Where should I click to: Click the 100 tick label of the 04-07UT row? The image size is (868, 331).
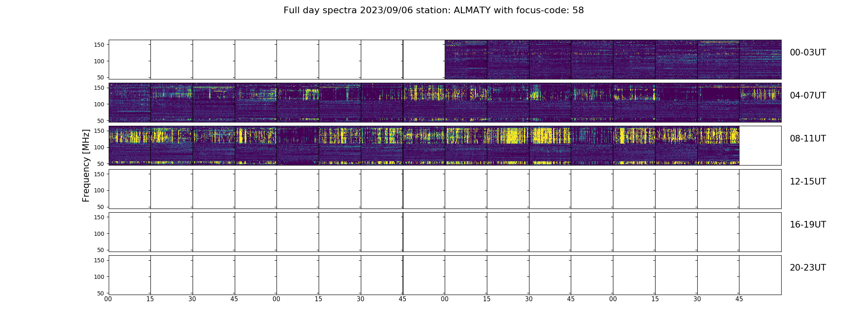99,104
